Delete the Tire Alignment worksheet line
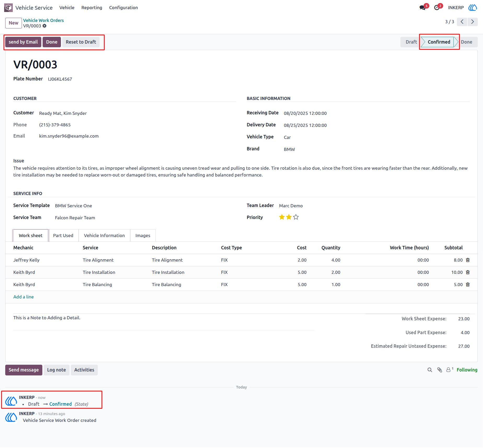Viewport: 483px width, 448px height. pyautogui.click(x=468, y=260)
